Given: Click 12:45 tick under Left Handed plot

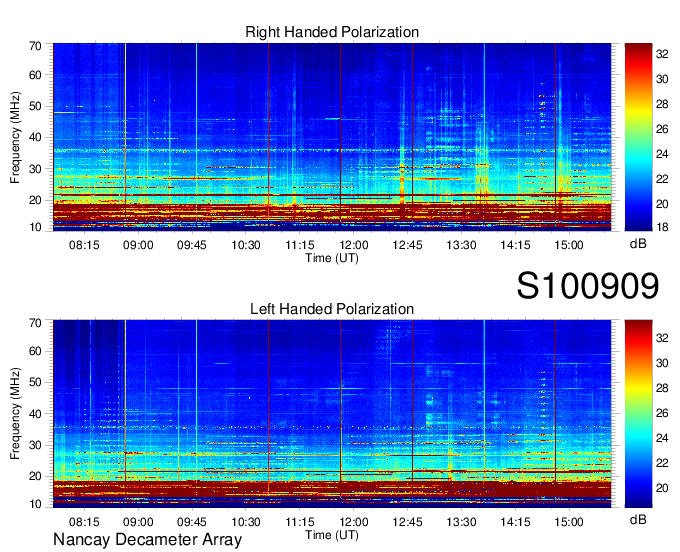Looking at the screenshot, I should coord(407,522).
